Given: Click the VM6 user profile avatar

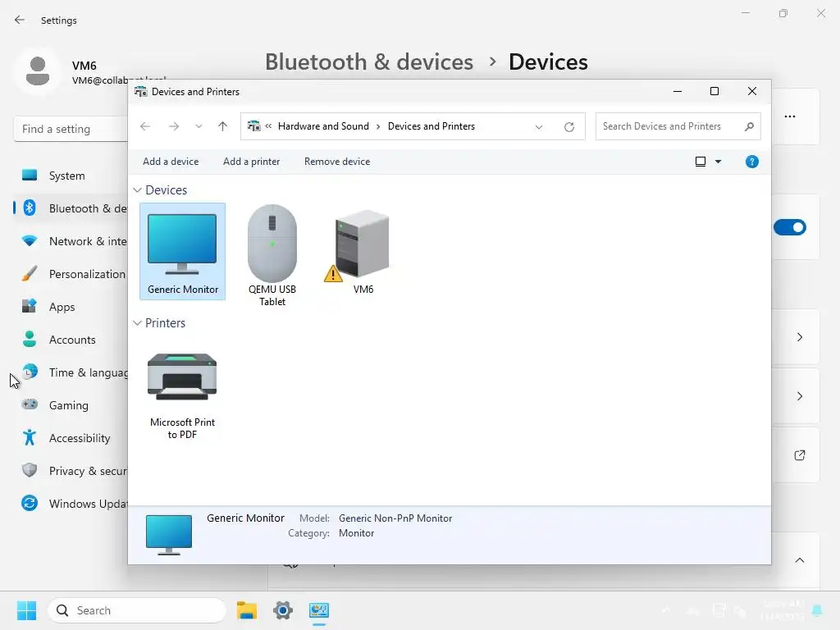Looking at the screenshot, I should (38, 71).
